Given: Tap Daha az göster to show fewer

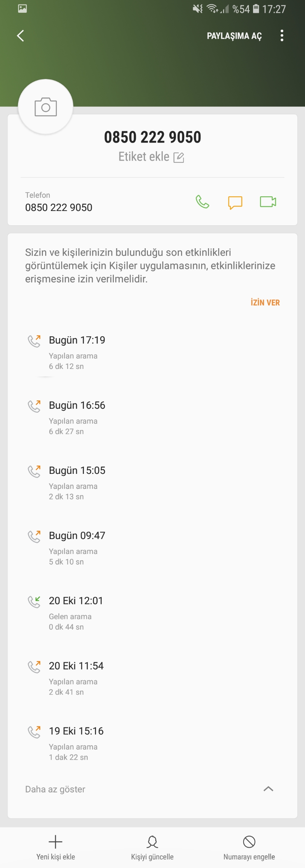Looking at the screenshot, I should pos(55,789).
